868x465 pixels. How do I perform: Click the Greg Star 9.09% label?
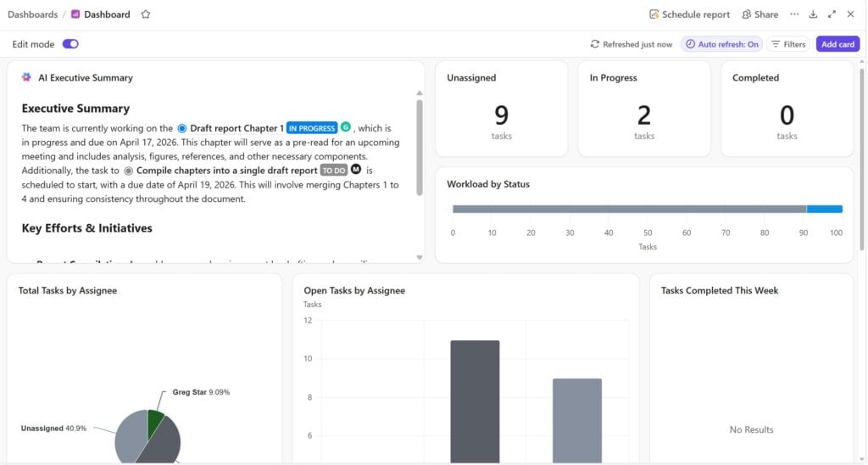coord(201,392)
